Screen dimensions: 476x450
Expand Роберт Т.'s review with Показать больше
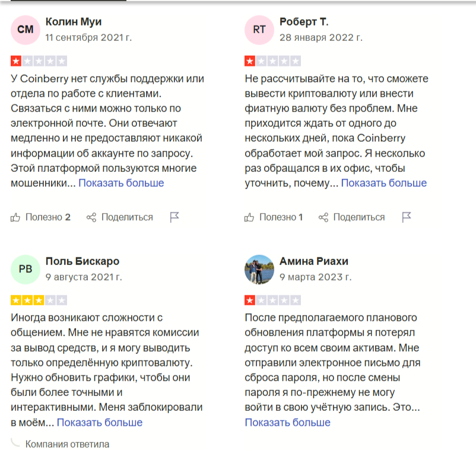384,183
